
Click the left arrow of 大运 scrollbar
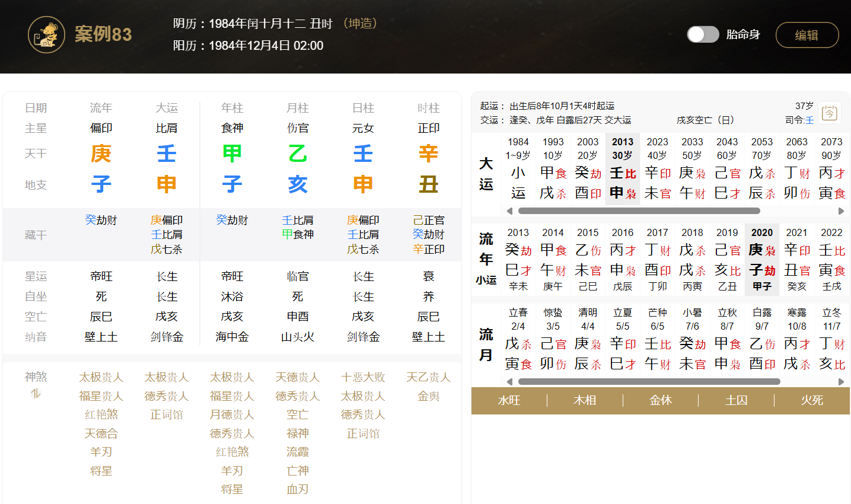[509, 211]
